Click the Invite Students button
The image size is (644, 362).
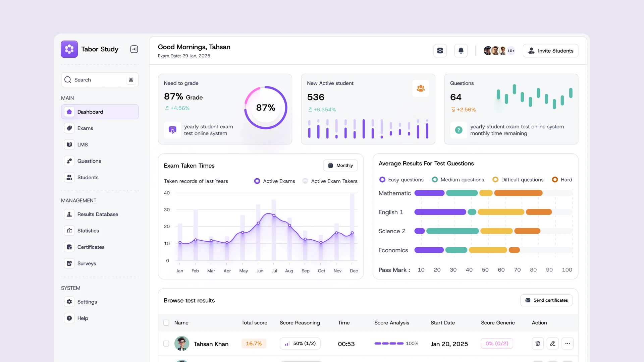[550, 51]
